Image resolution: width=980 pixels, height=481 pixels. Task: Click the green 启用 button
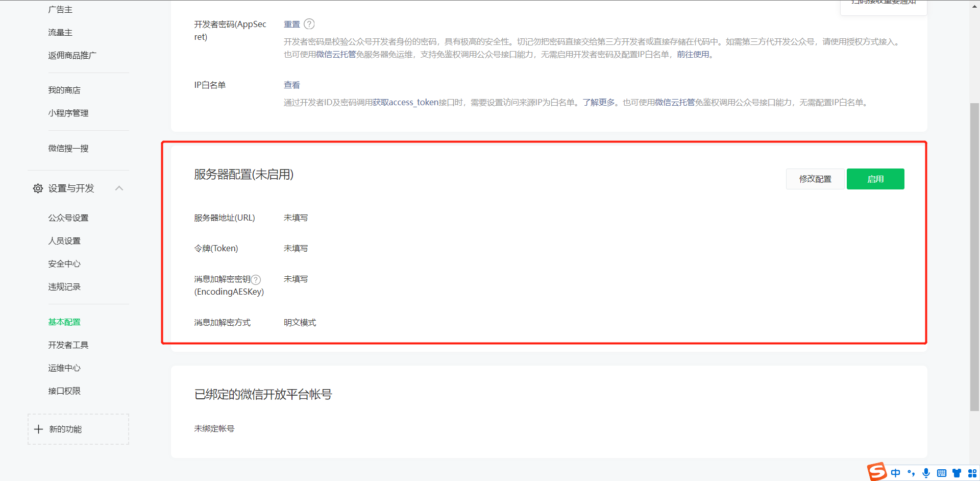tap(875, 179)
